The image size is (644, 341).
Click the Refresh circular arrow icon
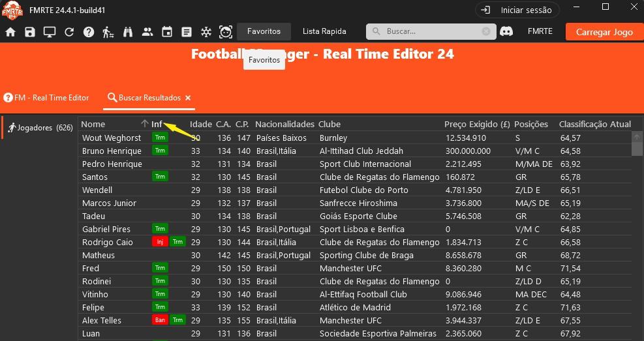(69, 32)
